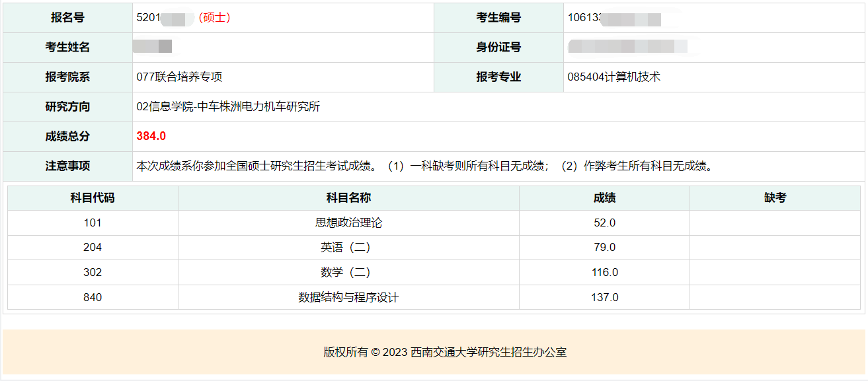Select the red 384.0 total score
868x381 pixels.
(x=151, y=137)
